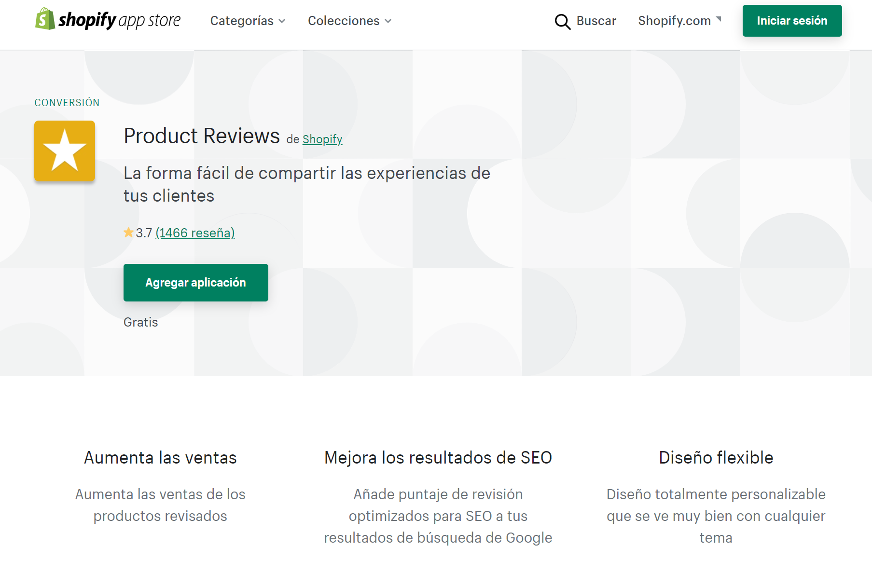Image resolution: width=872 pixels, height=588 pixels.
Task: Click the Categorías chevron arrow
Action: [x=282, y=21]
